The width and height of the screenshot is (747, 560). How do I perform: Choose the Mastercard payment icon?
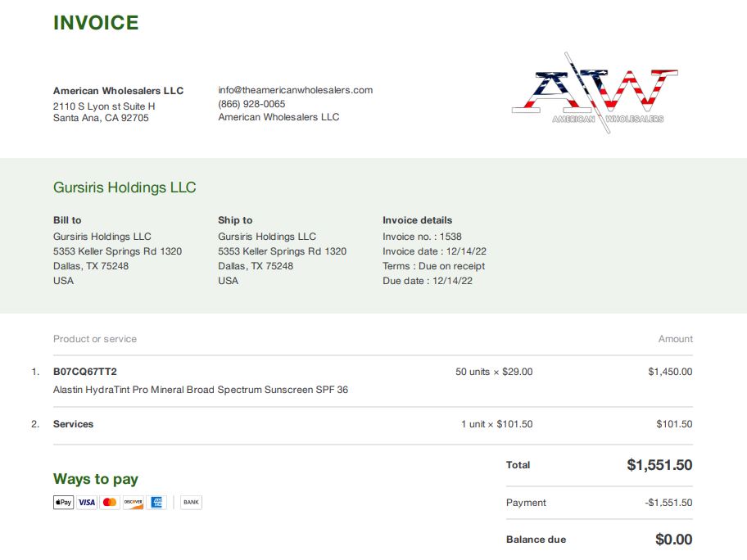click(110, 503)
